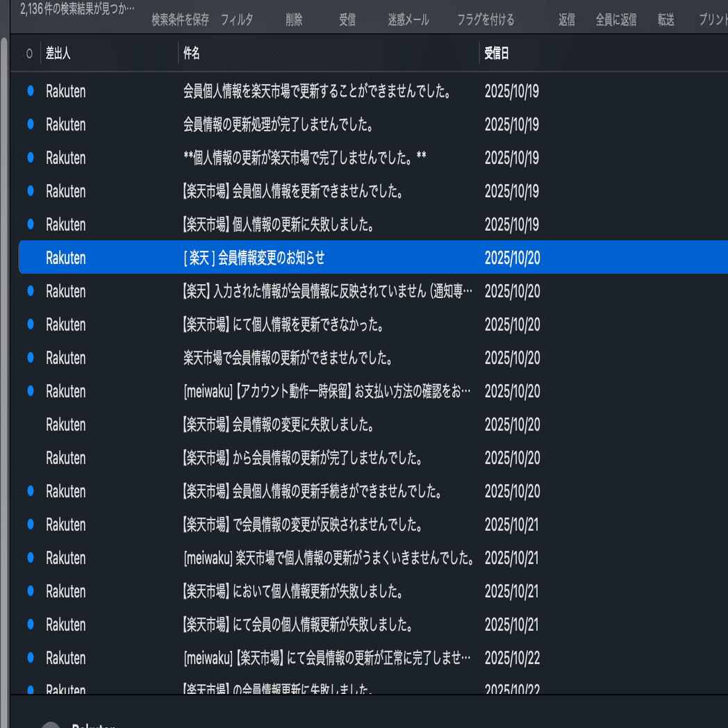
Task: Click unread dot of 【楽天市場】個人情報の更新に失敗しました。 row
Action: (31, 224)
